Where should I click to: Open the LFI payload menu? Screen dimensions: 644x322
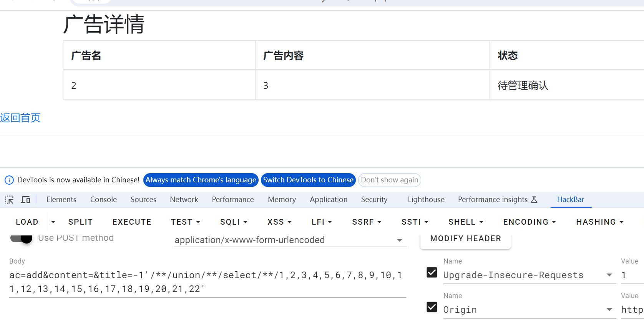322,222
